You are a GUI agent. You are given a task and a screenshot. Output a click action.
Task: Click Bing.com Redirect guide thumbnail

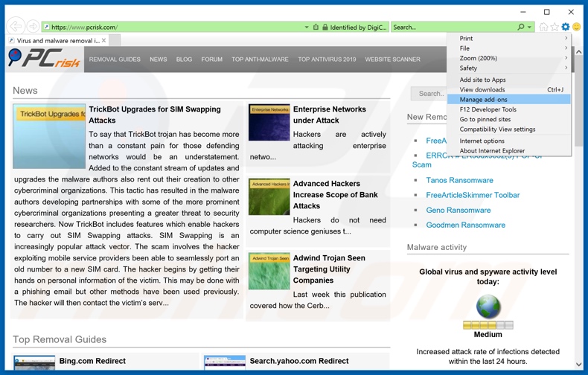point(34,362)
